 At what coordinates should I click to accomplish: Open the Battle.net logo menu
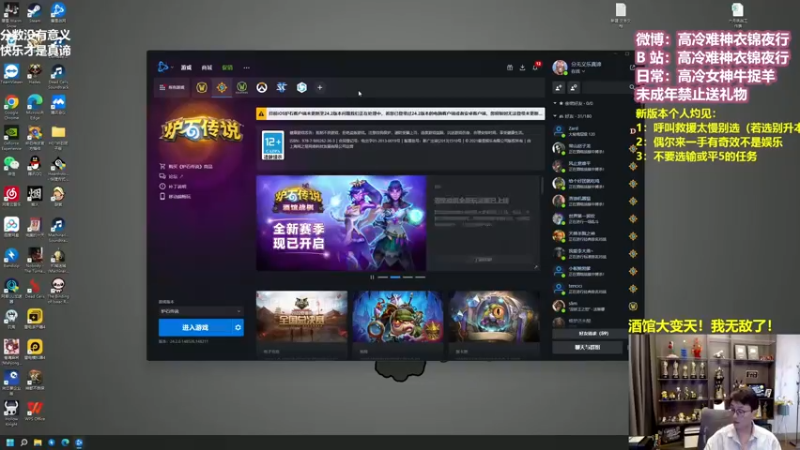(x=163, y=67)
